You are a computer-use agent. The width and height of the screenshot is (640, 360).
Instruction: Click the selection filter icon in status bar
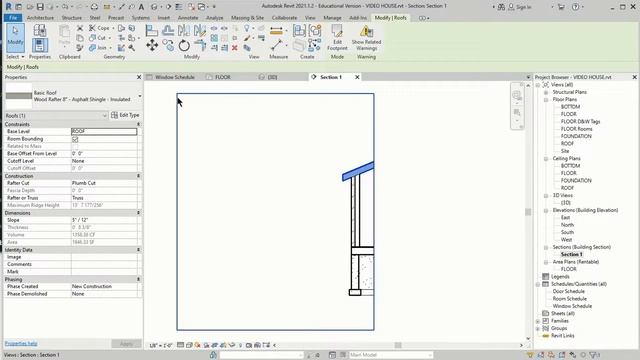point(594,355)
